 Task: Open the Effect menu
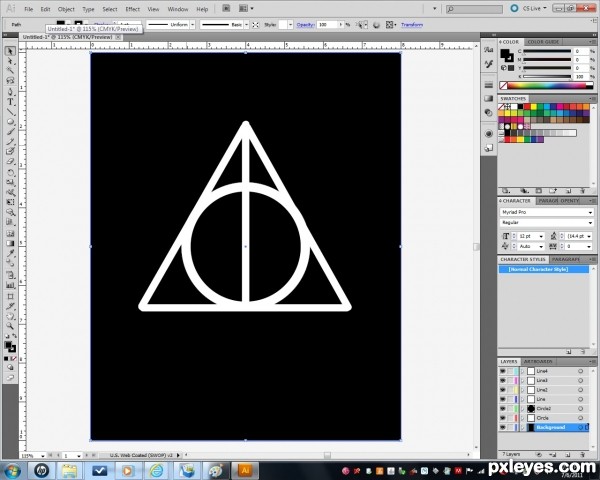click(x=132, y=9)
